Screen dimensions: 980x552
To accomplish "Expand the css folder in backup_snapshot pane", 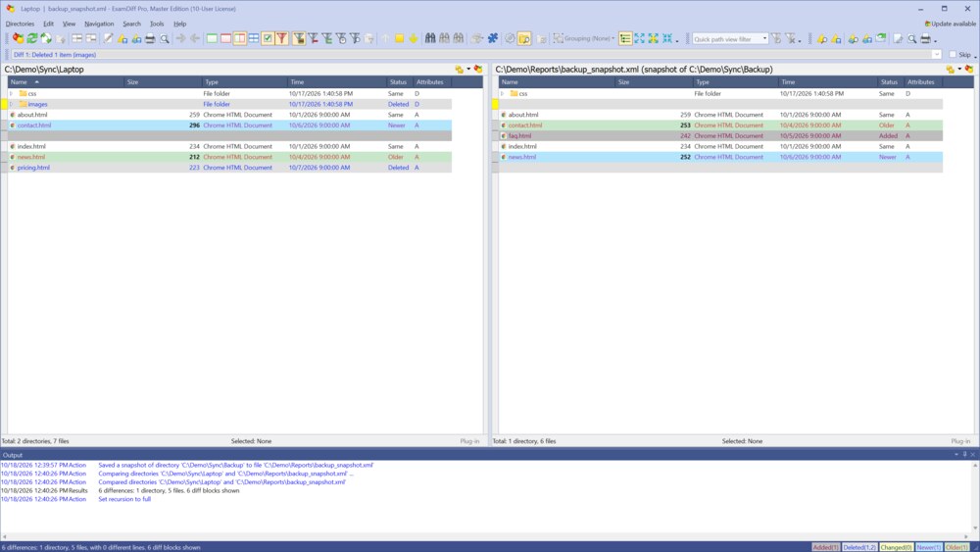I will [502, 94].
